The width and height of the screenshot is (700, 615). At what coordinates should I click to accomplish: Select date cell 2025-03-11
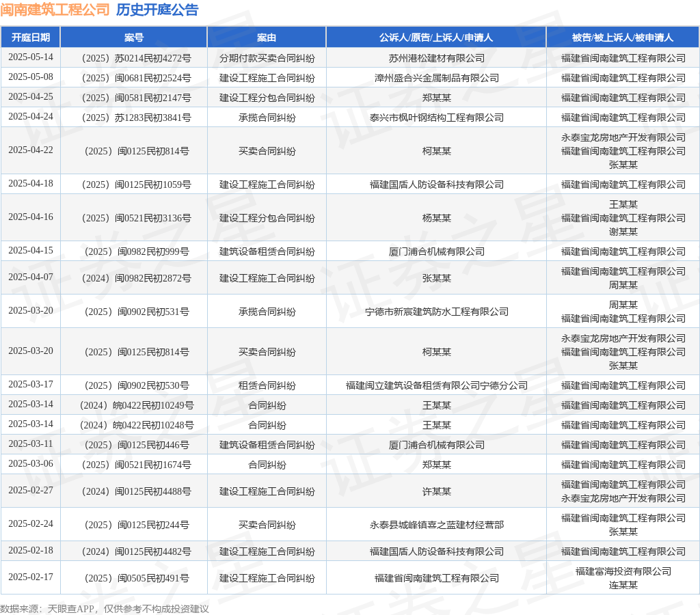pyautogui.click(x=30, y=444)
